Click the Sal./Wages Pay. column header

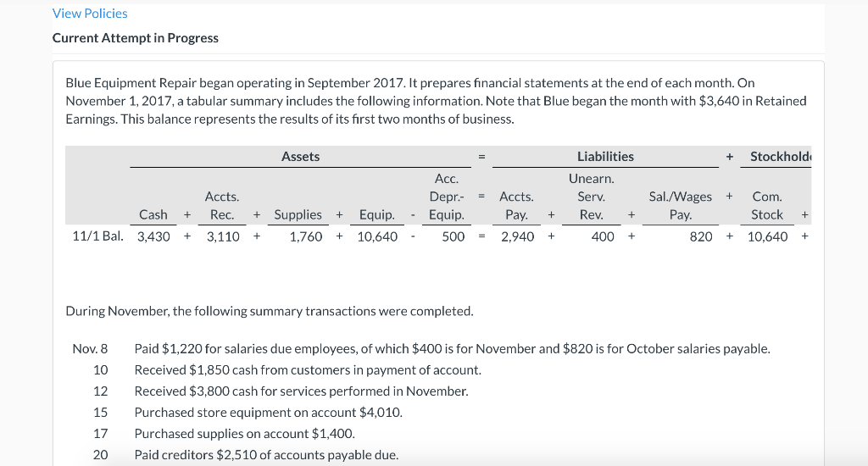[681, 206]
